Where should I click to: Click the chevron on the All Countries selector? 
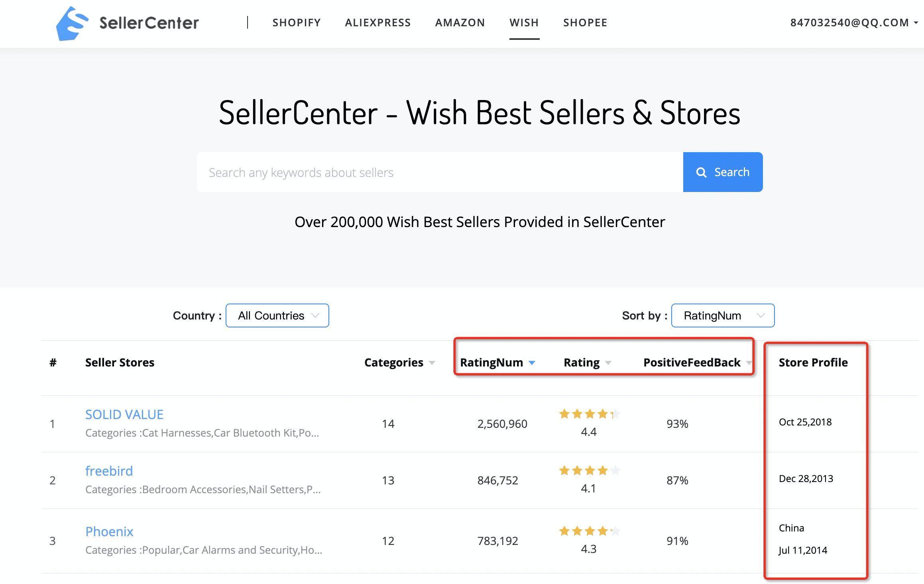point(316,316)
